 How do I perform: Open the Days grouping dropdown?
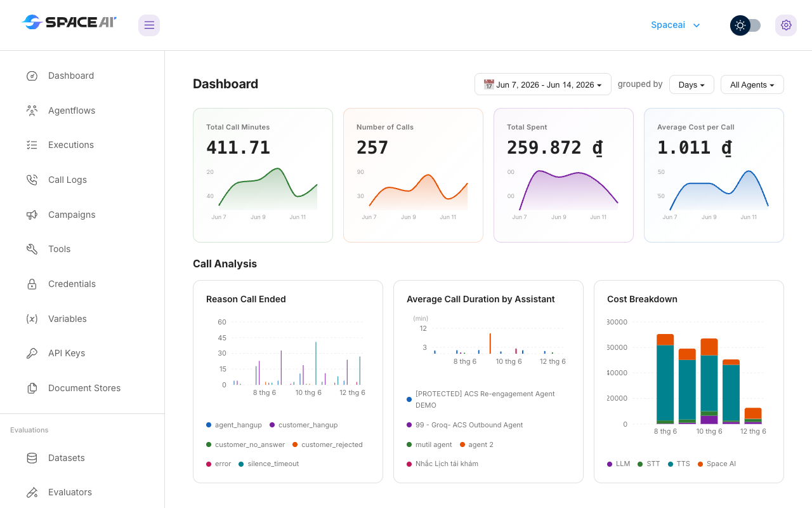click(691, 84)
